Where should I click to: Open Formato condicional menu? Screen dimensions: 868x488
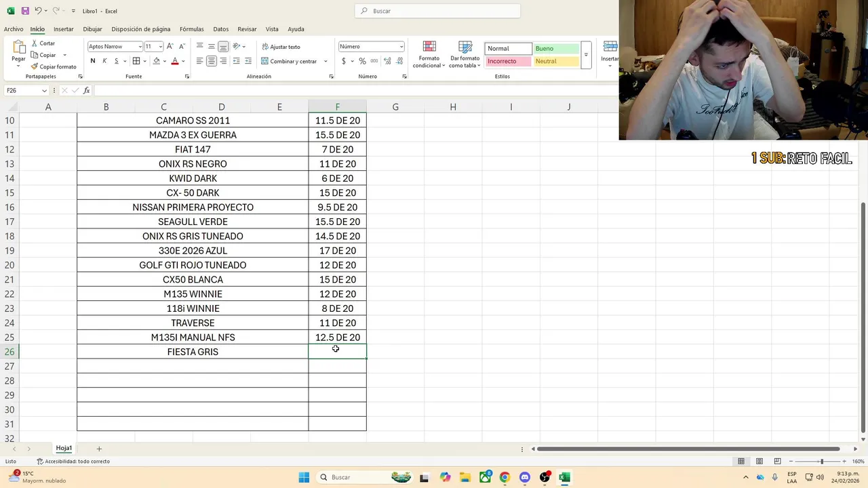[429, 54]
